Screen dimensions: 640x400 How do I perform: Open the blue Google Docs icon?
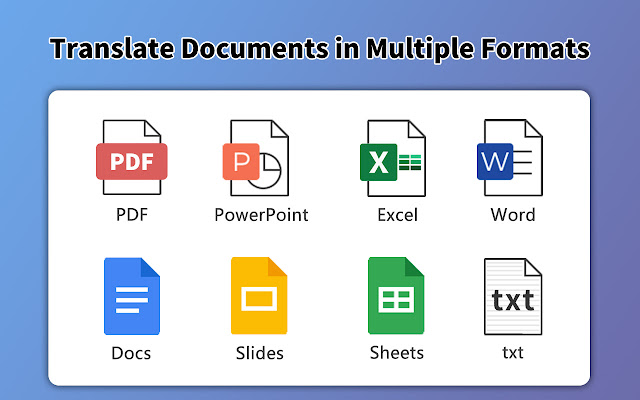click(132, 296)
